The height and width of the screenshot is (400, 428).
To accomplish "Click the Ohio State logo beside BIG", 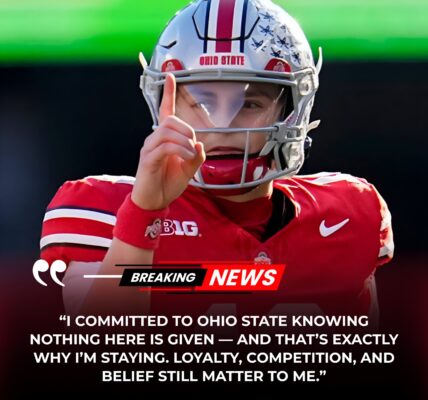I will 153,229.
